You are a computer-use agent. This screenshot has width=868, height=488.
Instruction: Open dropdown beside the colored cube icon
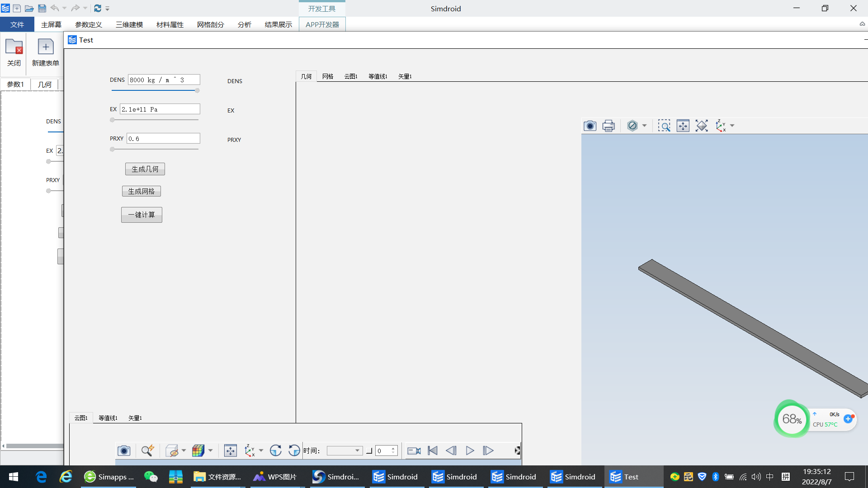coord(210,450)
